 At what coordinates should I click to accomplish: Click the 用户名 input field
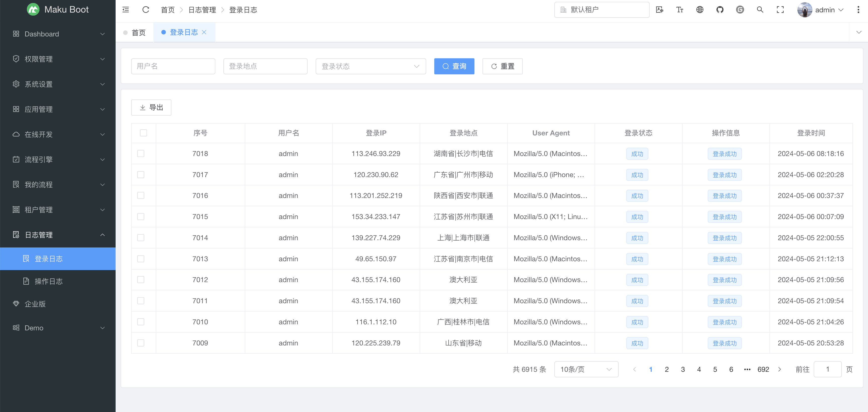(x=173, y=66)
